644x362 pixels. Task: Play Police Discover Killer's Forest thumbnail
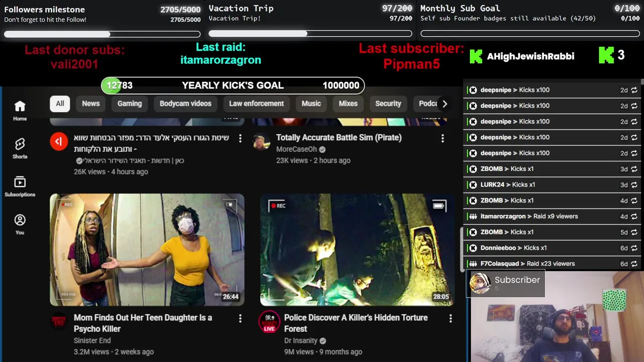(357, 250)
